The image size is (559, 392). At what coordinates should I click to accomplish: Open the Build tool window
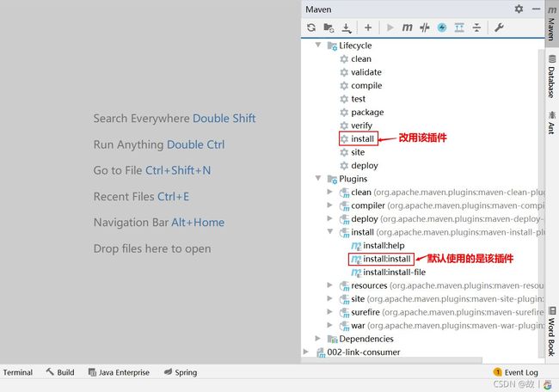pos(60,372)
